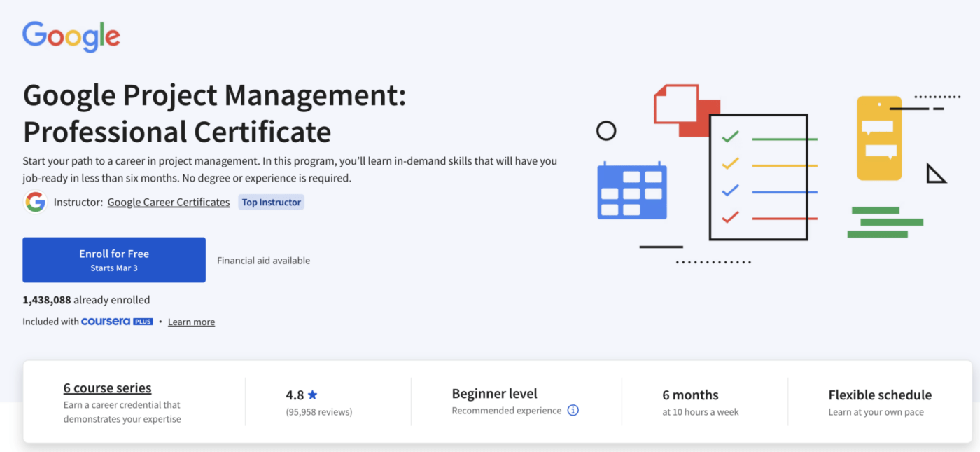Click the blue star rating icon

click(x=312, y=394)
